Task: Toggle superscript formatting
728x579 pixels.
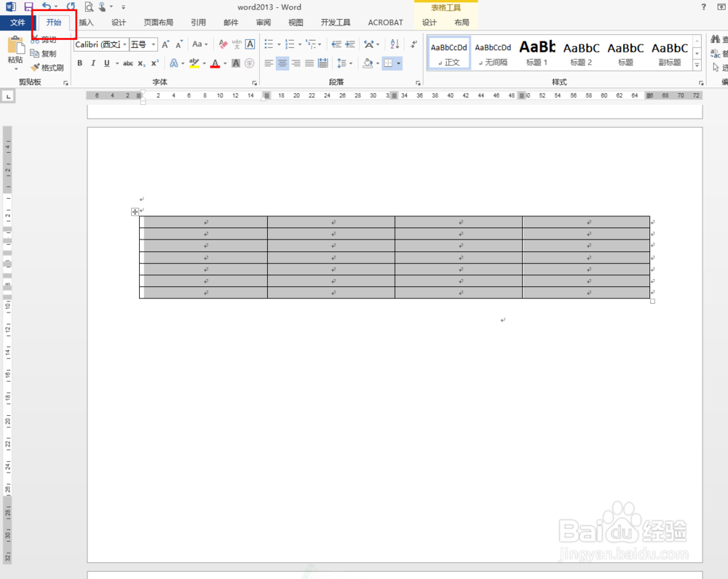Action: click(155, 63)
